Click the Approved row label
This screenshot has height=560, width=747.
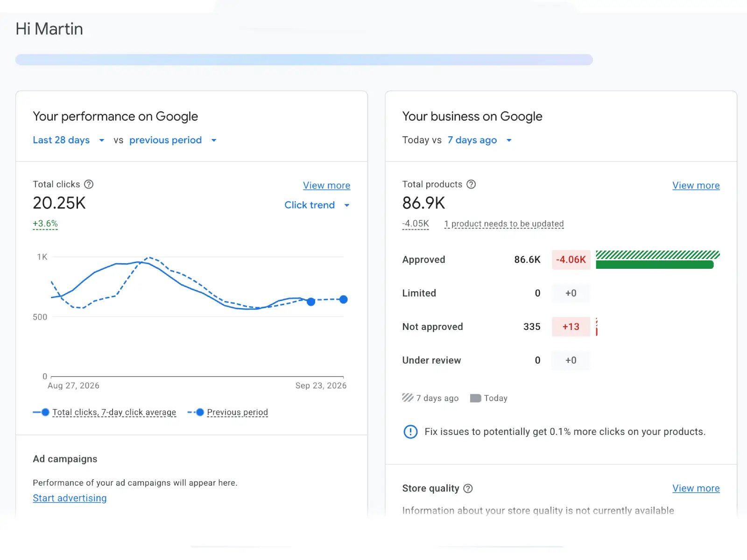click(x=423, y=259)
